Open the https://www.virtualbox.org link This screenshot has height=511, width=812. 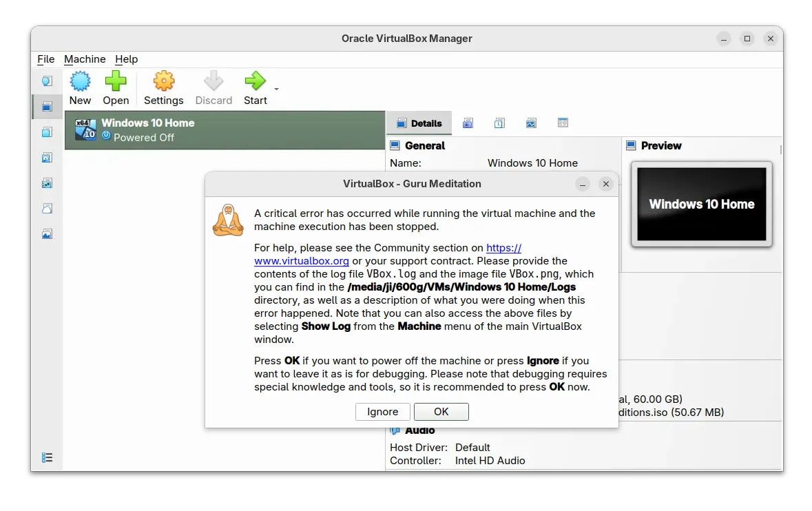302,261
